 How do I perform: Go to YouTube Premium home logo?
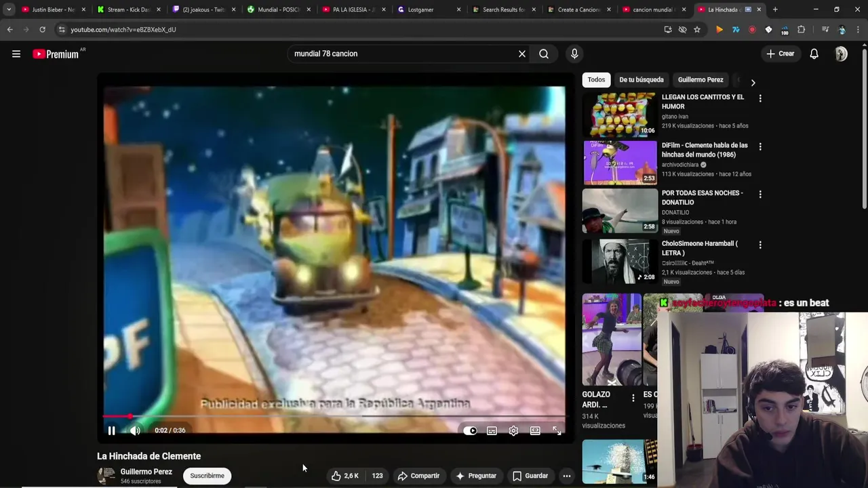click(x=56, y=54)
